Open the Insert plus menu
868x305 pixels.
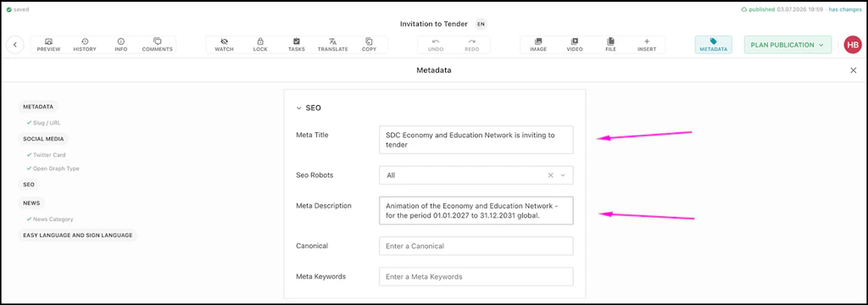click(647, 45)
